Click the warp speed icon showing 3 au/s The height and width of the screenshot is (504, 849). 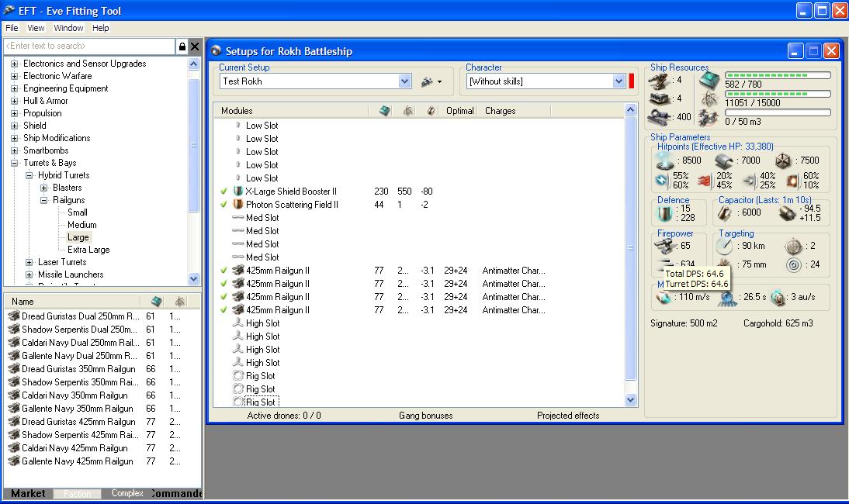[778, 298]
